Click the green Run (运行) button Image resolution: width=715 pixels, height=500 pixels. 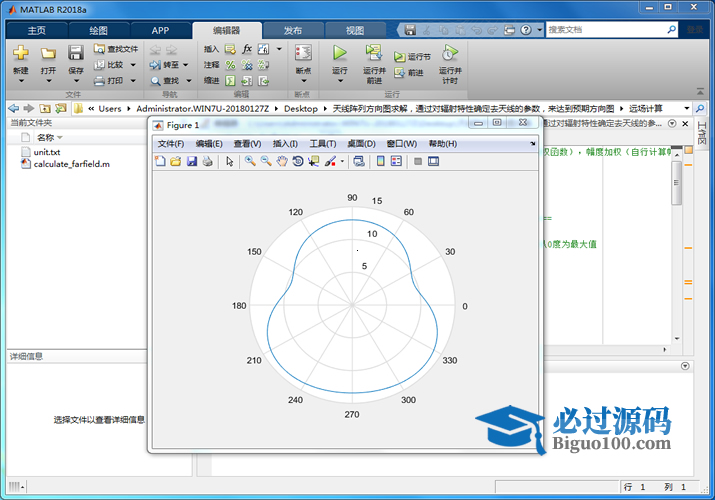coord(340,54)
